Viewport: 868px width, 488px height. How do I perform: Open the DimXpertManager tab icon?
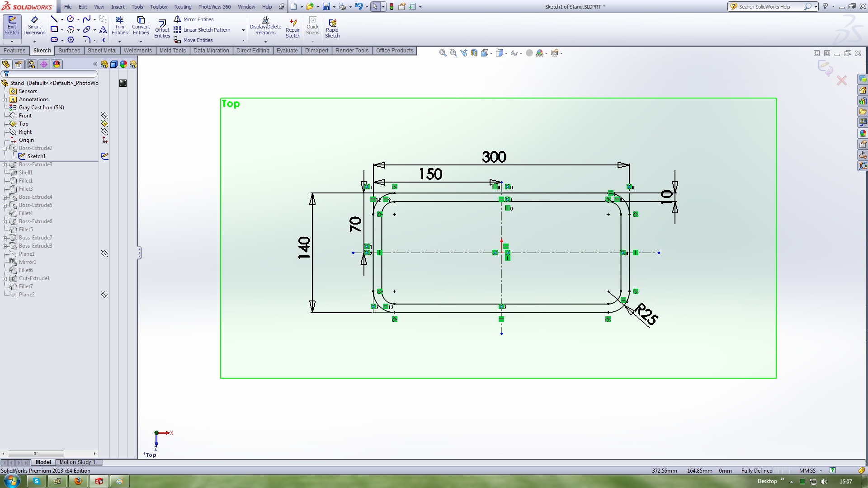44,64
